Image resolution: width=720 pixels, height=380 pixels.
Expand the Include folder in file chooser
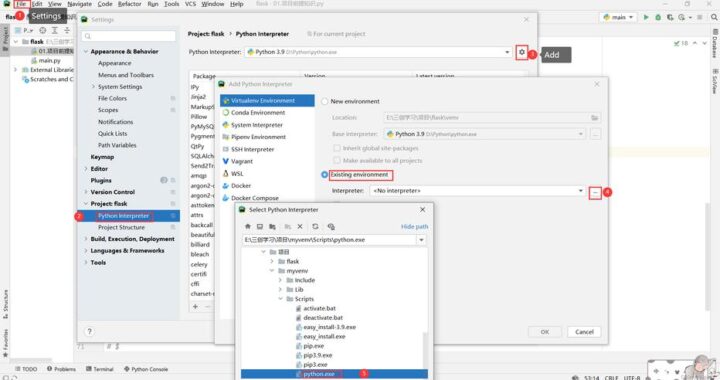tap(280, 280)
